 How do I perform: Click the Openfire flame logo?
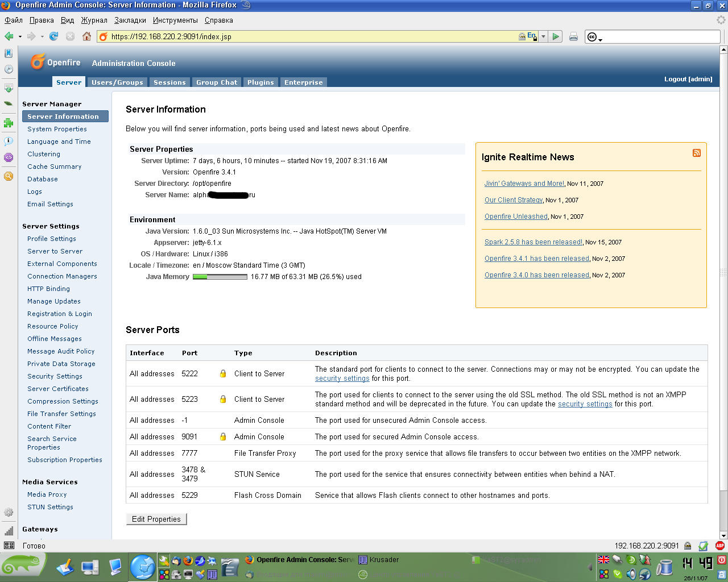point(38,61)
